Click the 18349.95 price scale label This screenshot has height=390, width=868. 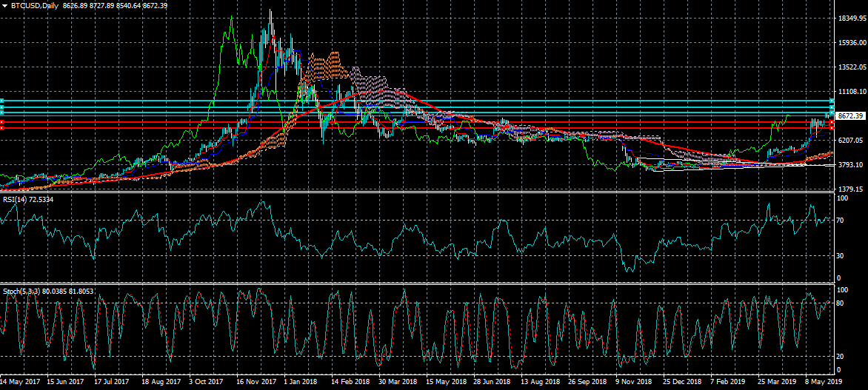[851, 18]
